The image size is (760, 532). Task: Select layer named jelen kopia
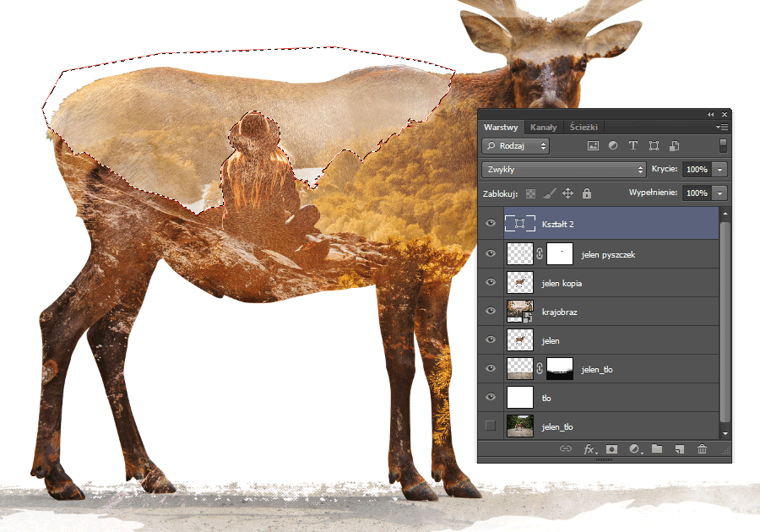pyautogui.click(x=562, y=284)
